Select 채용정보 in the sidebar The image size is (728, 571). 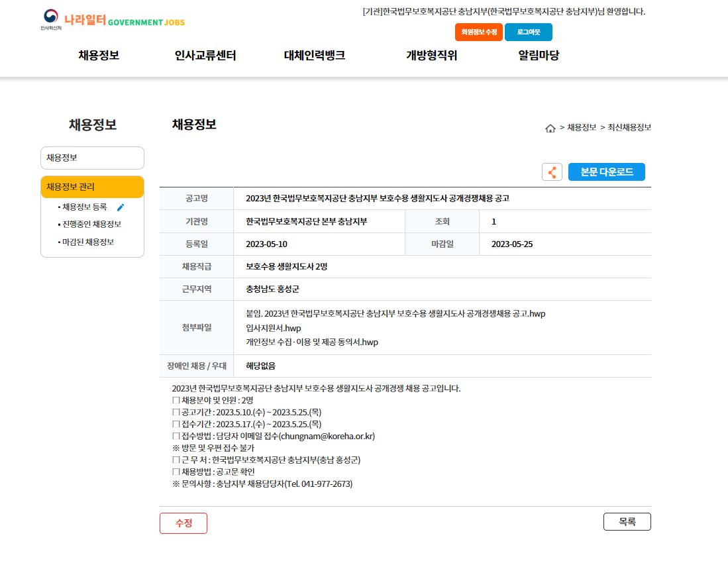[x=92, y=158]
